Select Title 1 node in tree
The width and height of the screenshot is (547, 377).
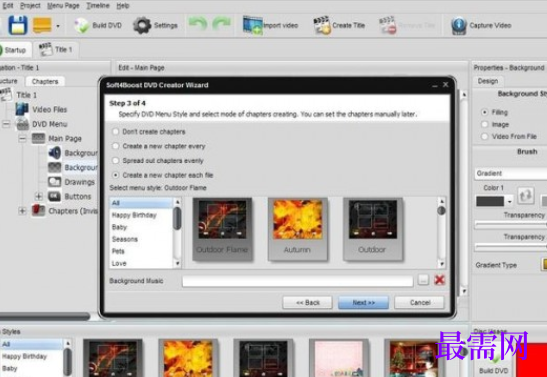click(27, 95)
